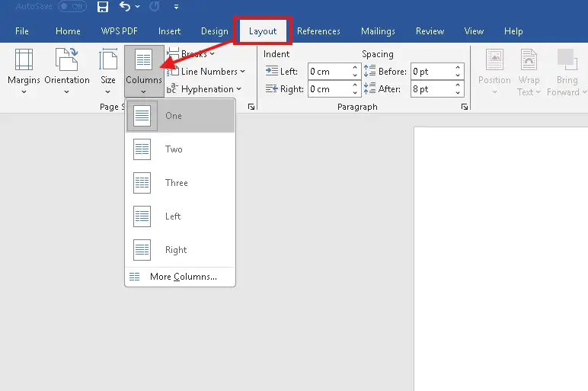Open the References tab
This screenshot has width=588, height=391.
click(318, 31)
